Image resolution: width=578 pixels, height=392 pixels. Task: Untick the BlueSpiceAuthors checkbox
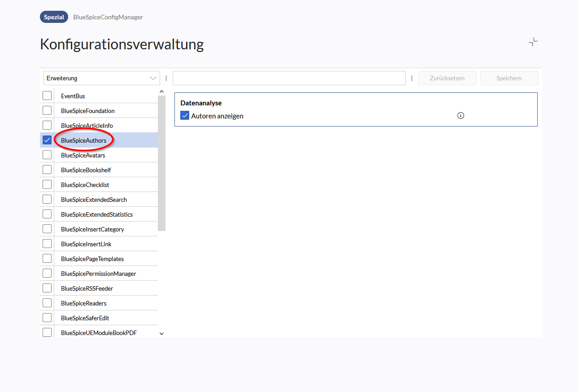pyautogui.click(x=47, y=140)
